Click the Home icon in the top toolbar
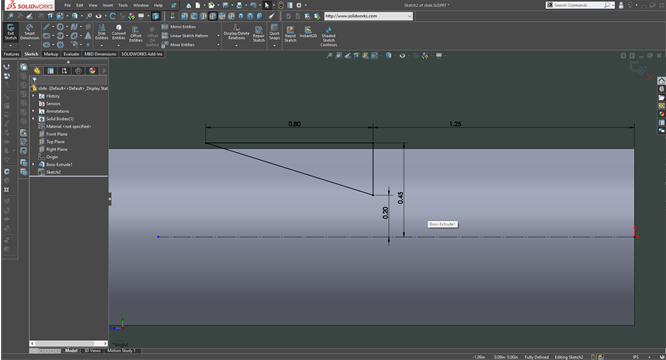666x360 pixels. [189, 6]
